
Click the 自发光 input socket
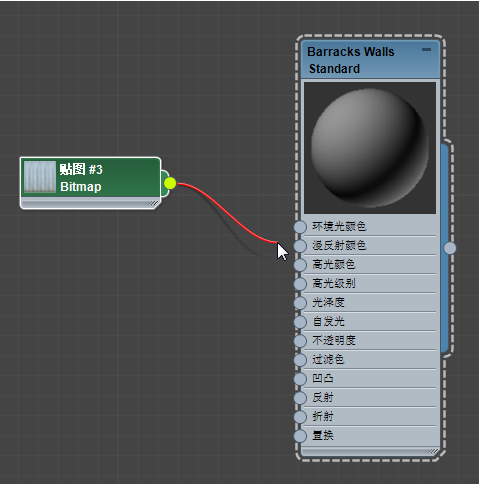pos(300,322)
